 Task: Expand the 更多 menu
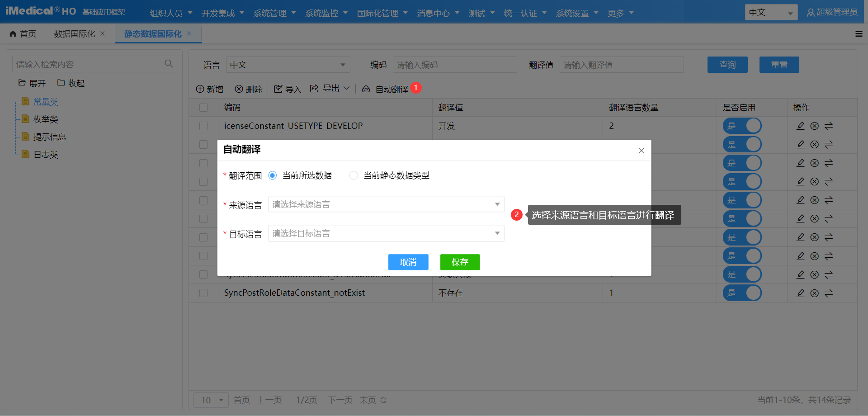pos(621,13)
